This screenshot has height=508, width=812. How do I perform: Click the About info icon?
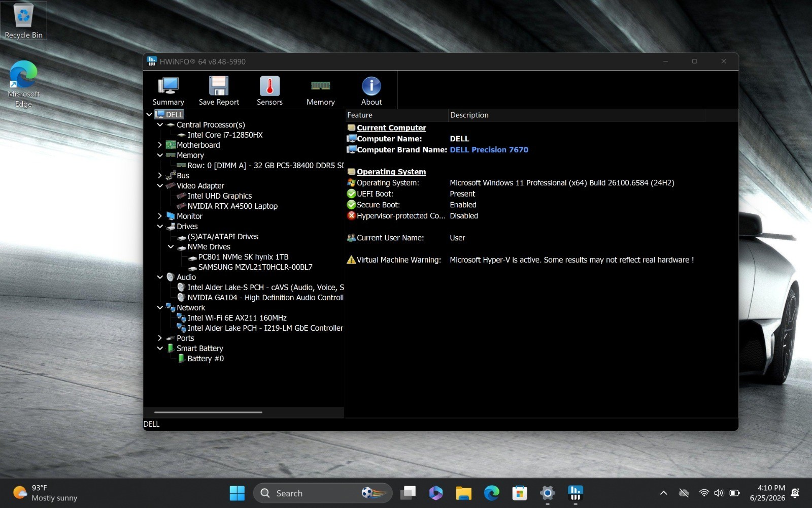(x=371, y=90)
